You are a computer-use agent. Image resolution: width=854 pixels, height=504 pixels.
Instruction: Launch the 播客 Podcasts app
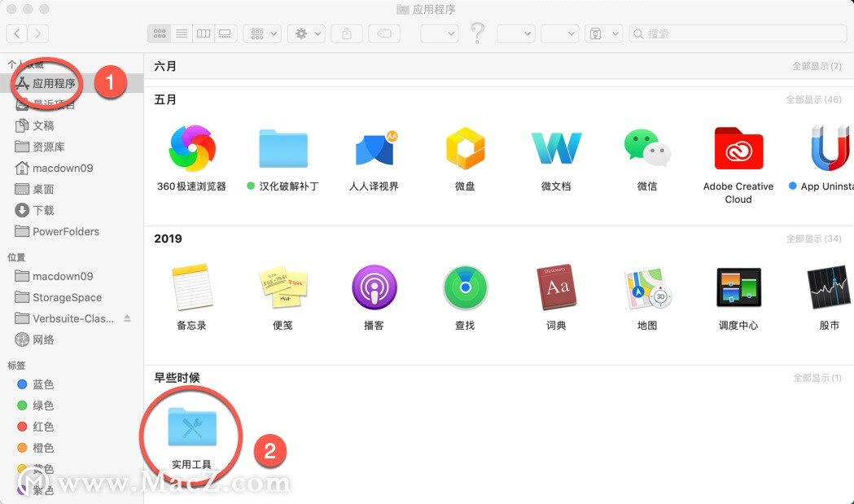[x=374, y=287]
